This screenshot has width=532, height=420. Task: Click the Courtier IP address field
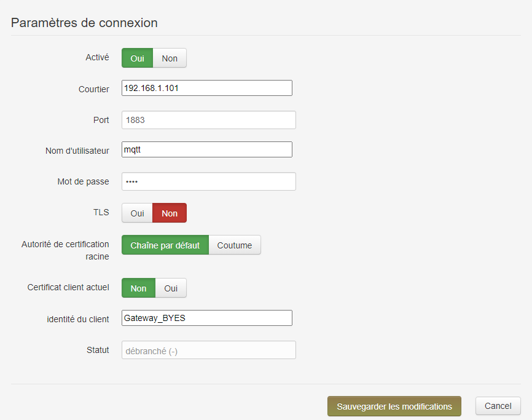click(207, 88)
